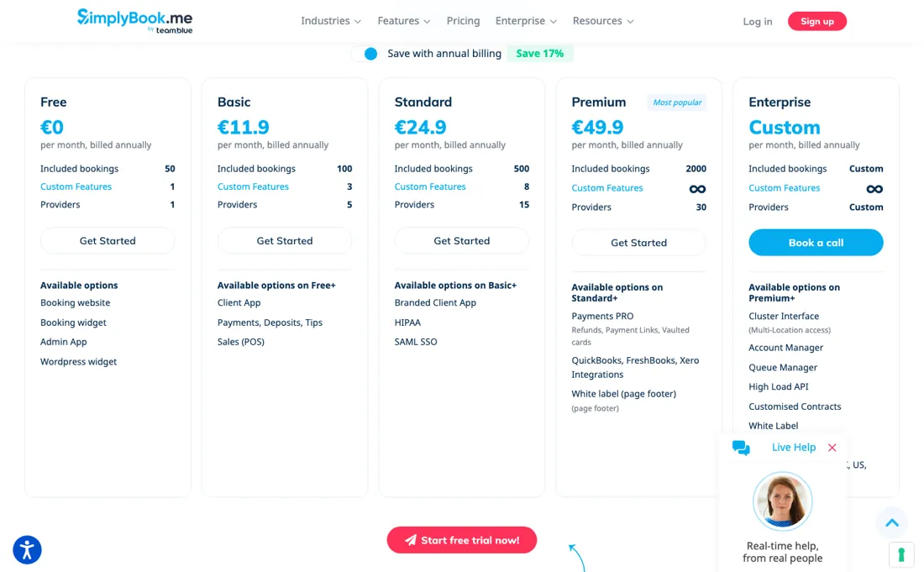The image size is (924, 572).
Task: Click Customised Contracts option text
Action: click(795, 407)
